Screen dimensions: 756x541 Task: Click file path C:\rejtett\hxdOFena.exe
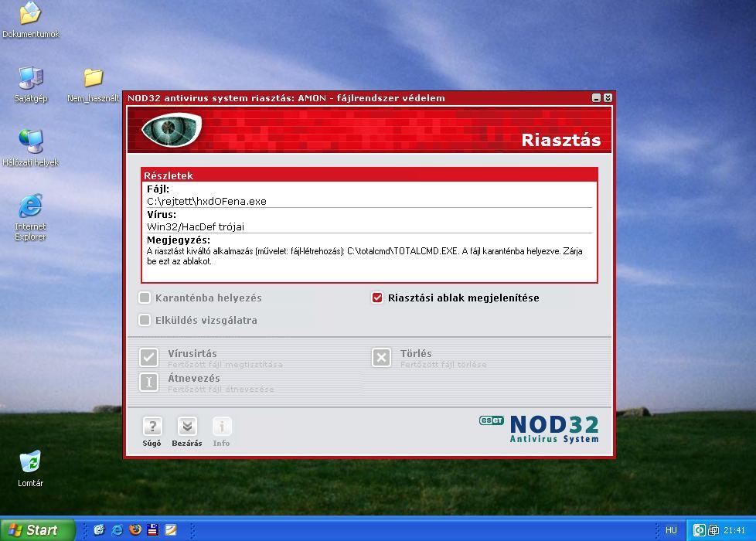pyautogui.click(x=207, y=201)
